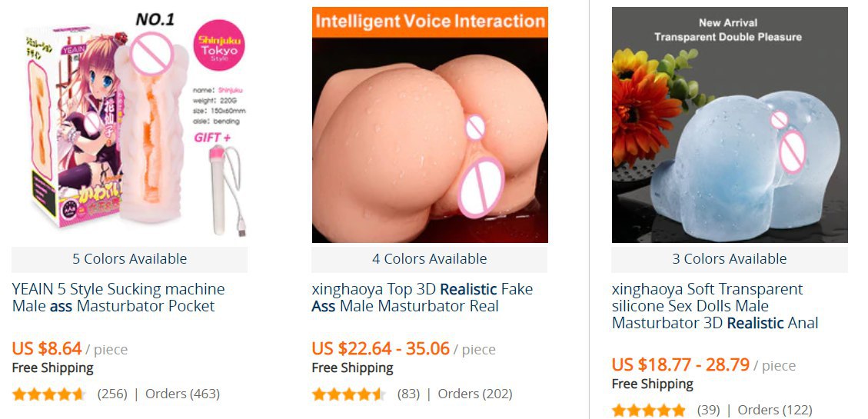
Task: Open the Intelligent Voice Interaction product image
Action: [x=430, y=125]
